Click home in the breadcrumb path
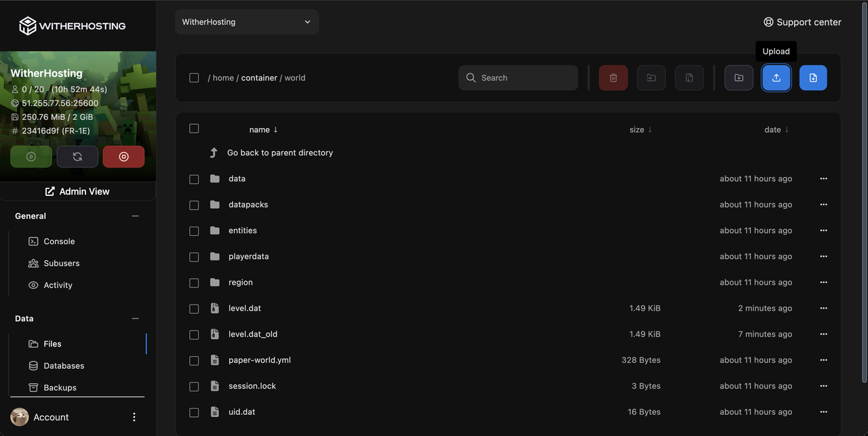 (x=223, y=78)
